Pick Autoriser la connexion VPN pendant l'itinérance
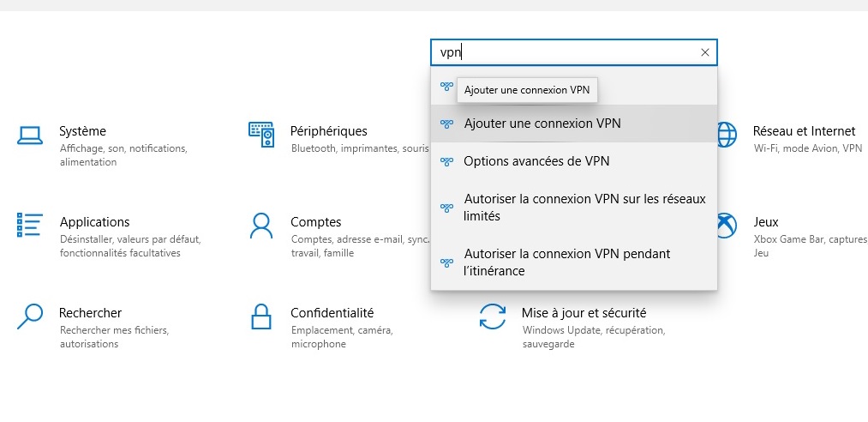This screenshot has width=868, height=422. tap(566, 262)
